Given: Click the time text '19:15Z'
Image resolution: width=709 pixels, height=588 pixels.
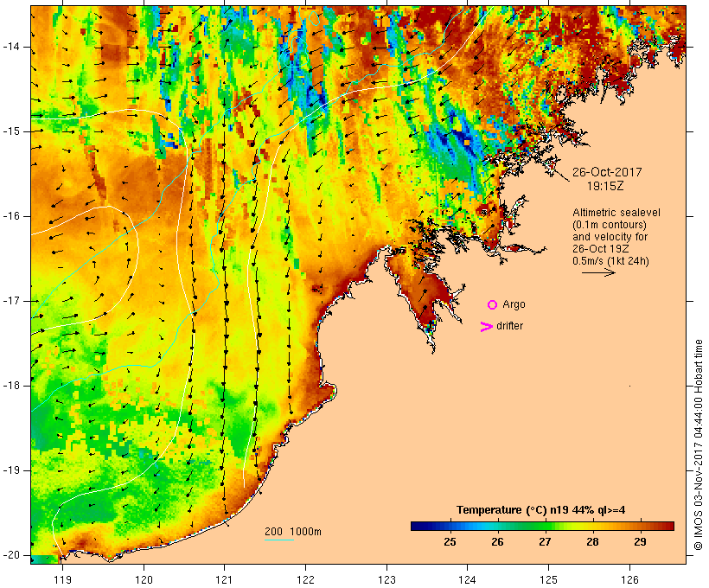Looking at the screenshot, I should click(605, 186).
